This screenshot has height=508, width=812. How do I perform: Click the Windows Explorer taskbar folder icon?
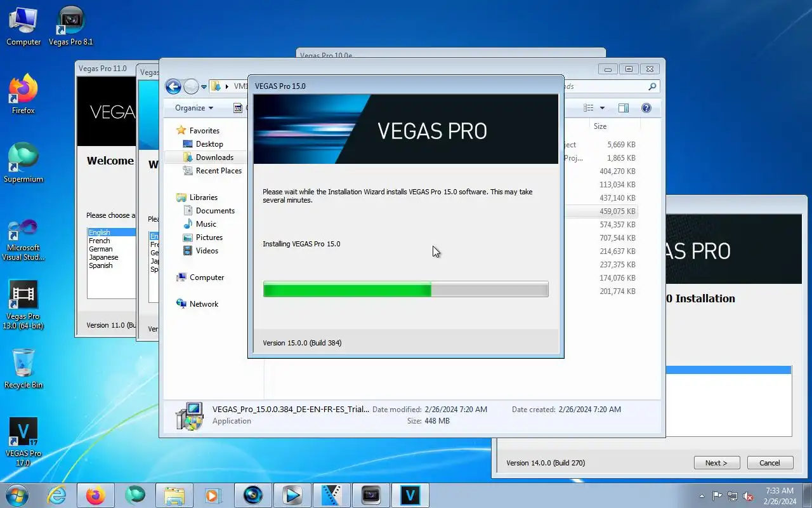174,495
